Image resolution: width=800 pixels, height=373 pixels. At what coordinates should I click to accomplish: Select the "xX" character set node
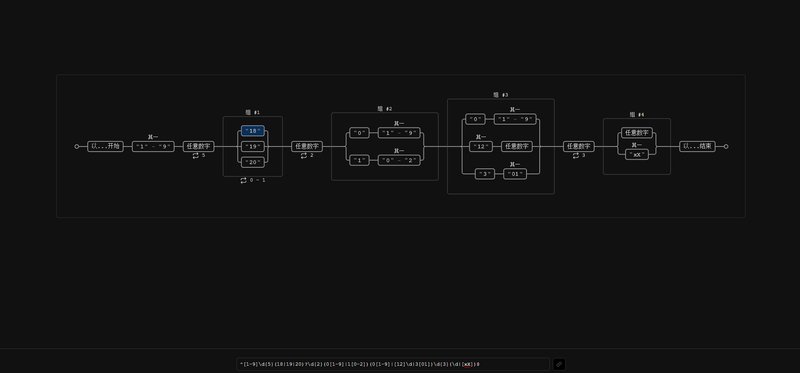point(637,154)
